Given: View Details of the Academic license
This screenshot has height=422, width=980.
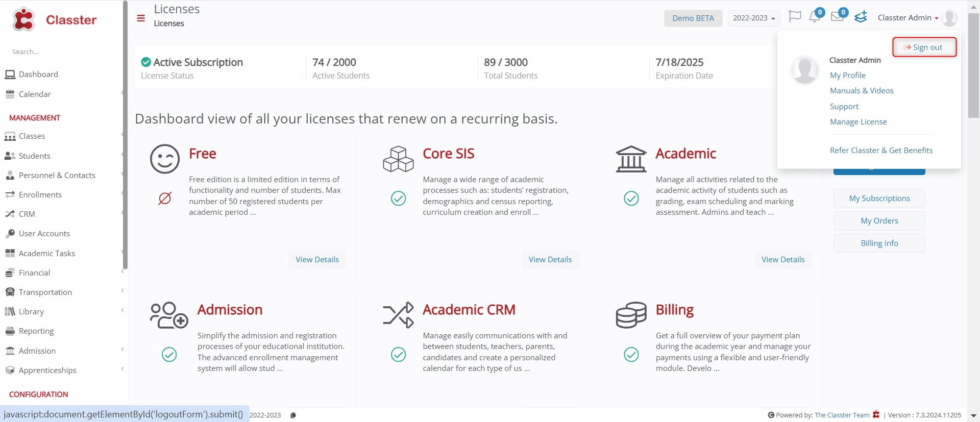Looking at the screenshot, I should tap(783, 260).
